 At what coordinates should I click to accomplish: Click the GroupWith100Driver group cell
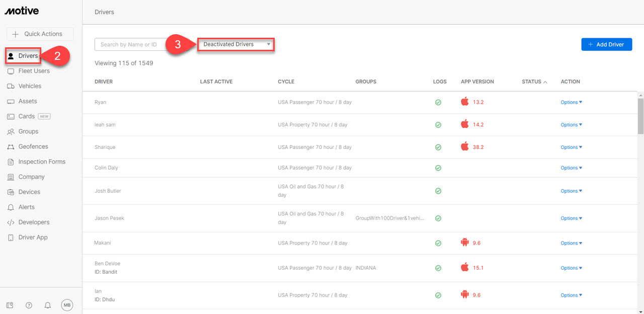point(390,218)
